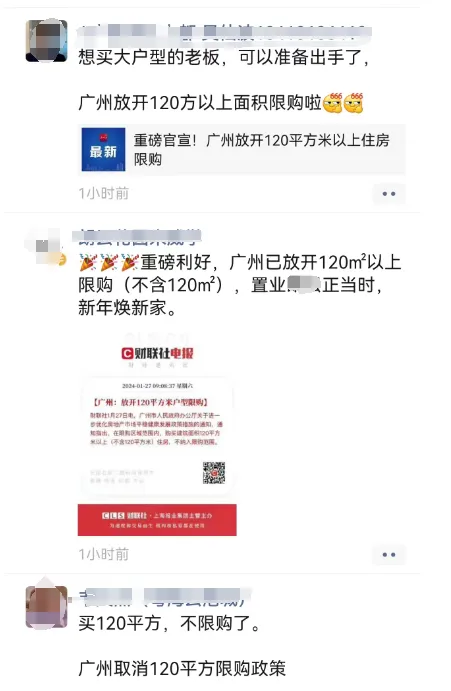Tap the QR code in the 财联社 image
The image size is (451, 691).
pos(214,472)
